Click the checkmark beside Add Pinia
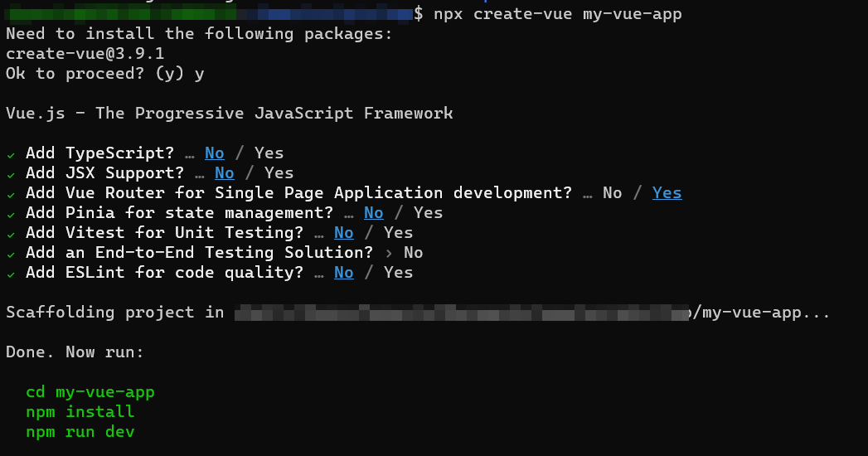This screenshot has height=456, width=868. tap(11, 215)
